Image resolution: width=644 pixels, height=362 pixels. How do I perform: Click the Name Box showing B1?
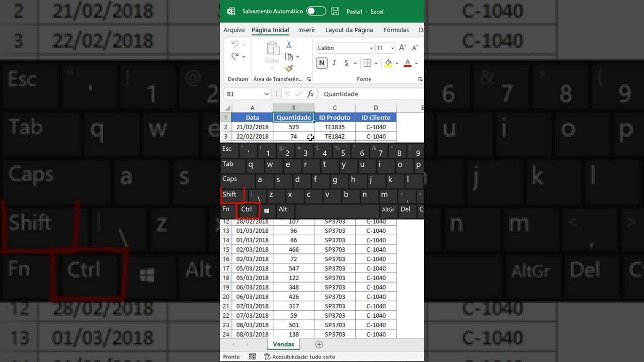(244, 94)
